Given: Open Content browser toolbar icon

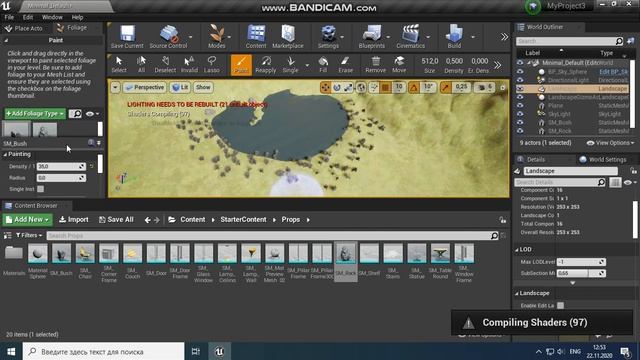Looking at the screenshot, I should point(256,36).
